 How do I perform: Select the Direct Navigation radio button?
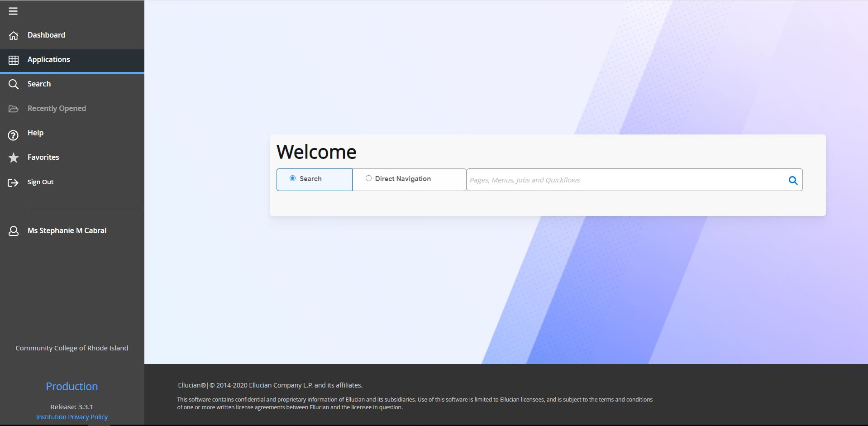pos(368,178)
